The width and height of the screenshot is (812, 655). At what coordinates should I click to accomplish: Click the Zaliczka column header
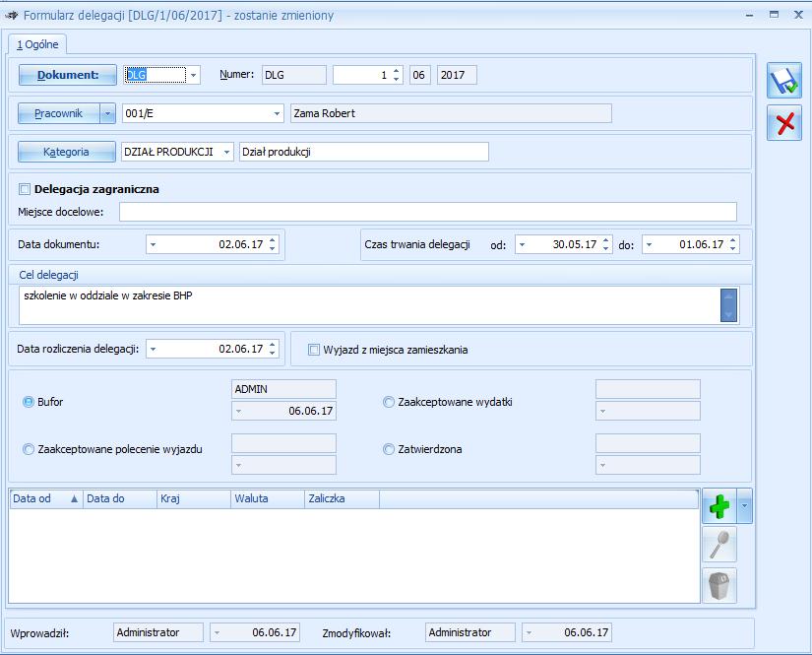coord(342,499)
